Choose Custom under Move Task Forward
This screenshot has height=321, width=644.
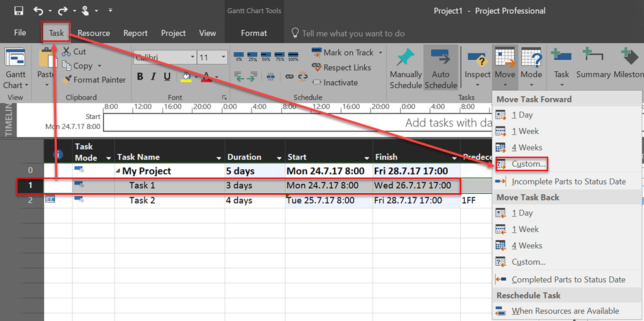pos(528,164)
